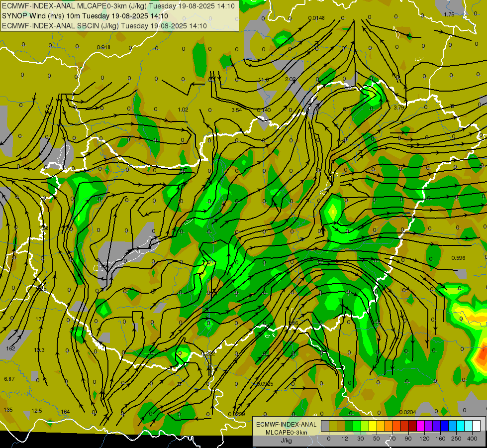Click the map value 0.0925

tap(265, 384)
